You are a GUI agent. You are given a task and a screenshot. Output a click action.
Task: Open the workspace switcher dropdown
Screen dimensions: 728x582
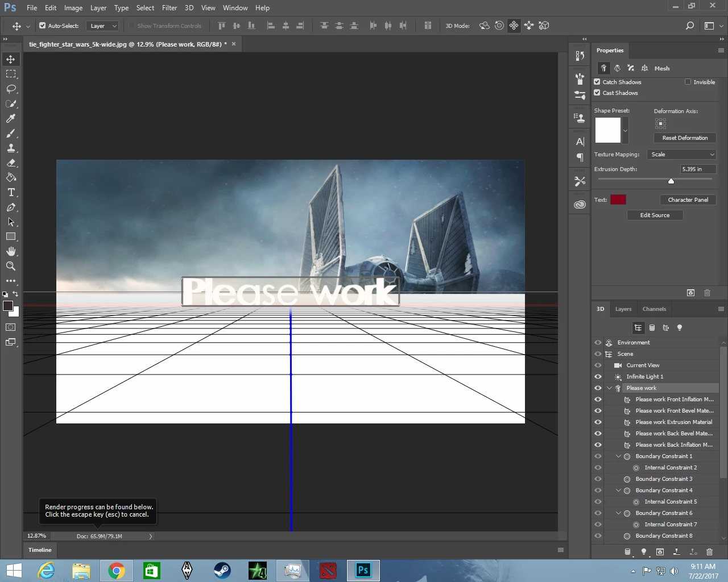coord(713,26)
